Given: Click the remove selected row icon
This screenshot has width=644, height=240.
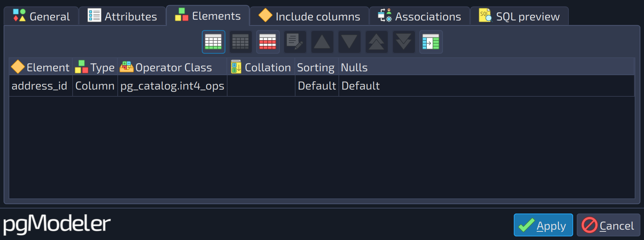Looking at the screenshot, I should (240, 42).
